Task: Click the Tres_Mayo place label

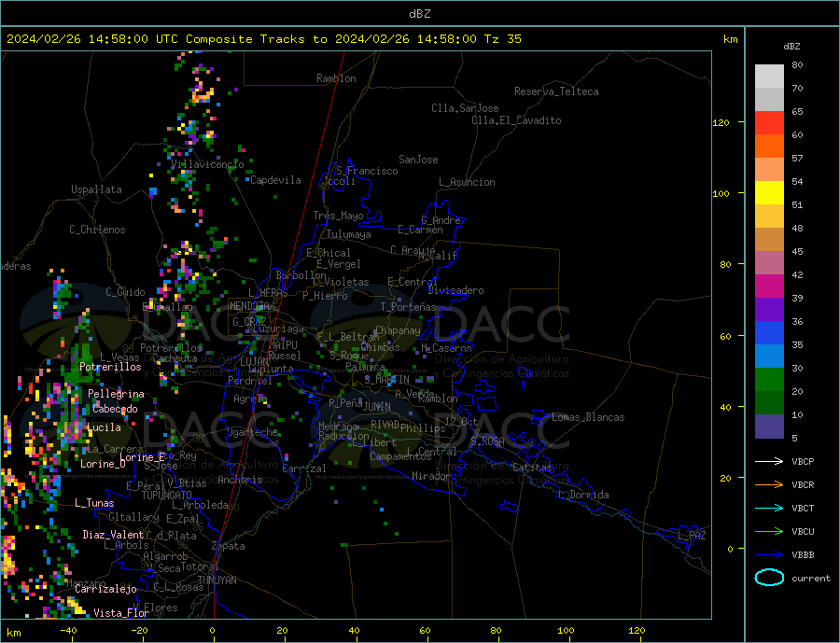Action: [x=338, y=216]
